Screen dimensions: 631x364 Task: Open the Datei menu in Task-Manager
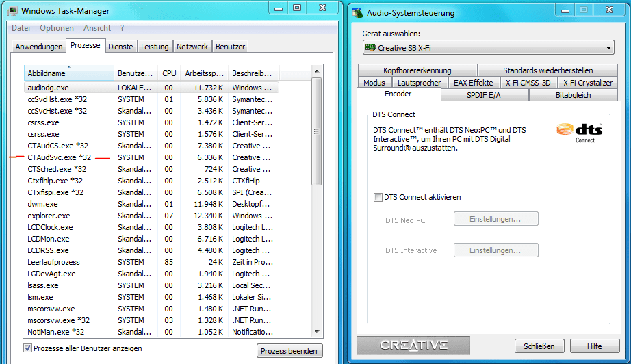click(21, 28)
